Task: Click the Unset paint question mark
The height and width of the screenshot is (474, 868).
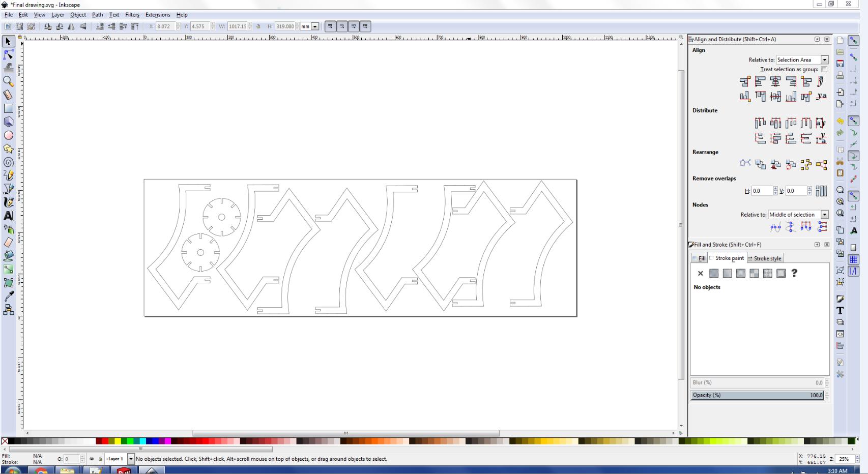Action: click(x=794, y=274)
